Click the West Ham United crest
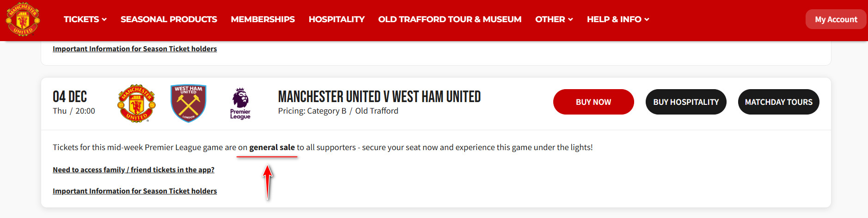Screen dimensions: 868x218 point(188,103)
